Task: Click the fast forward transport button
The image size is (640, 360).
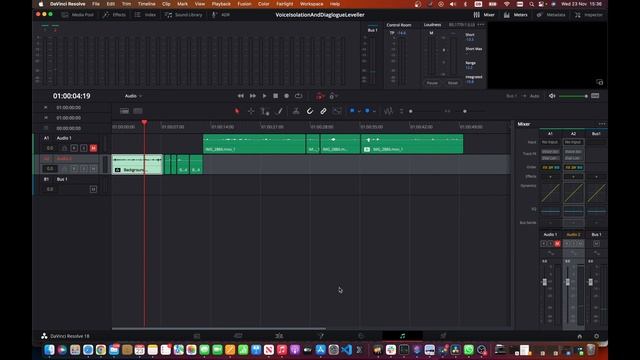Action: click(253, 96)
